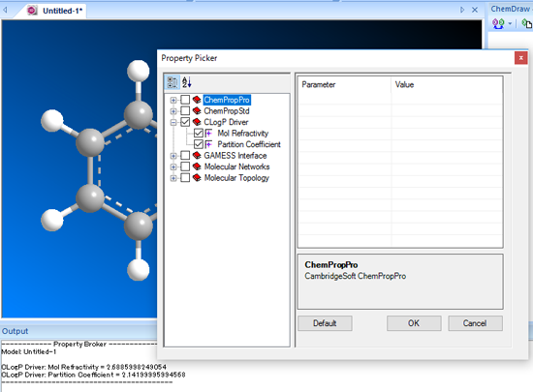This screenshot has width=533, height=392.
Task: Click the 'Model: Untitled-1' output line
Action: coord(29,351)
